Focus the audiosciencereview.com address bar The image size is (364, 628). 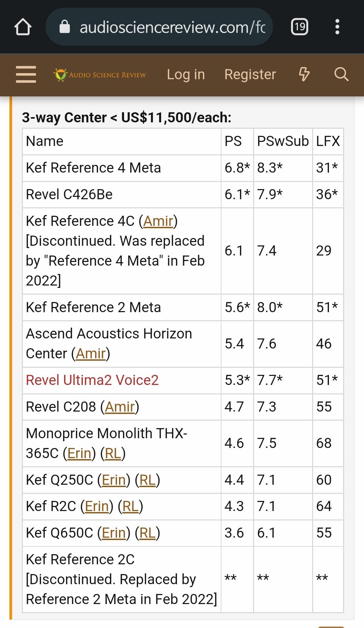(x=172, y=27)
